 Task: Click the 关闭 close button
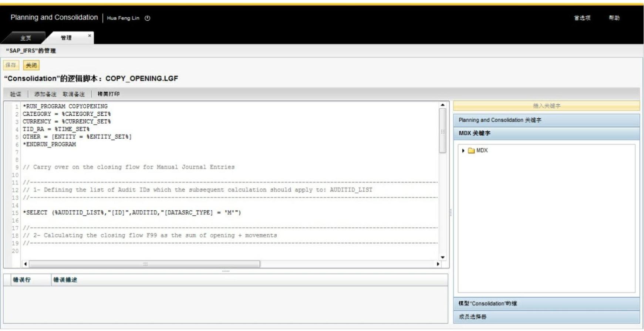tap(31, 65)
